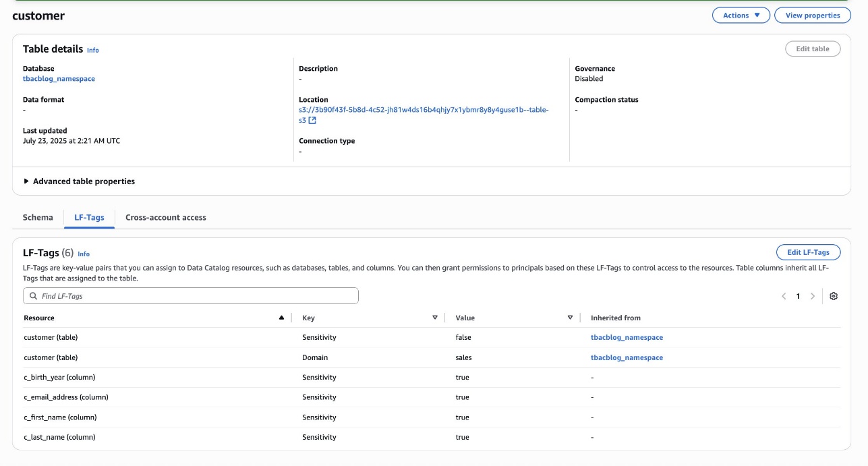This screenshot has width=868, height=466.
Task: Select page 1 in LF-Tags pagination
Action: (798, 296)
